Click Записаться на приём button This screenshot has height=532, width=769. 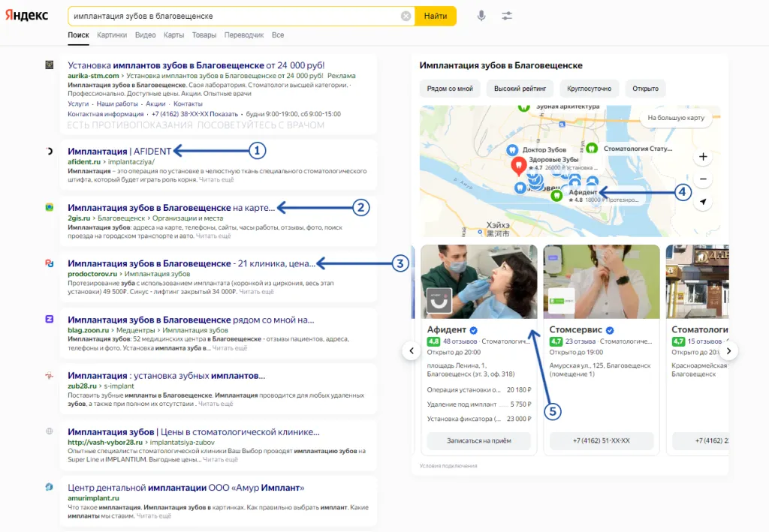click(478, 440)
